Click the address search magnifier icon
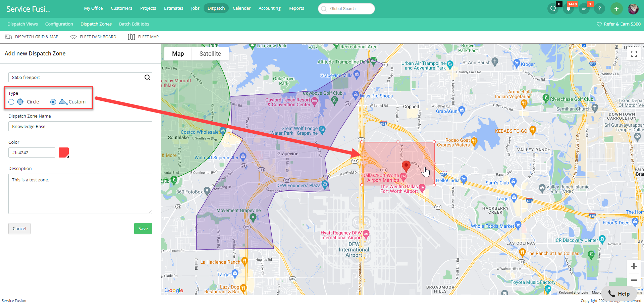This screenshot has height=306, width=644. (x=147, y=77)
